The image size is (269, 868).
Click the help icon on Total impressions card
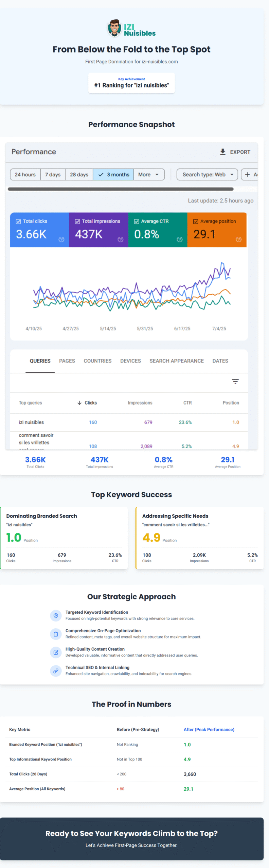pyautogui.click(x=121, y=239)
